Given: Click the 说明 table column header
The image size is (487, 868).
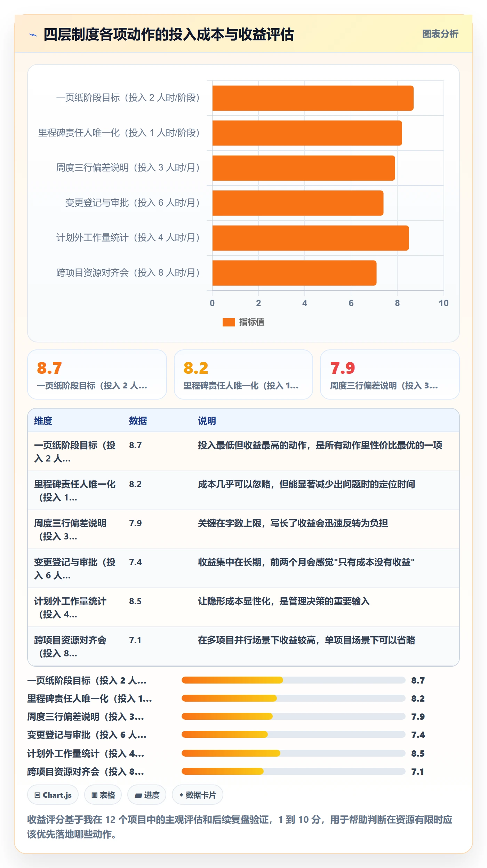Looking at the screenshot, I should pyautogui.click(x=207, y=421).
